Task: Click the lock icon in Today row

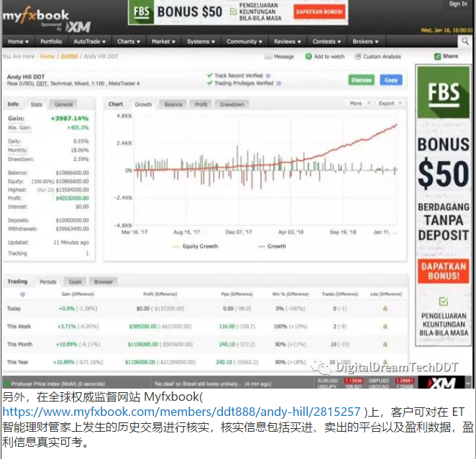Action: click(385, 308)
